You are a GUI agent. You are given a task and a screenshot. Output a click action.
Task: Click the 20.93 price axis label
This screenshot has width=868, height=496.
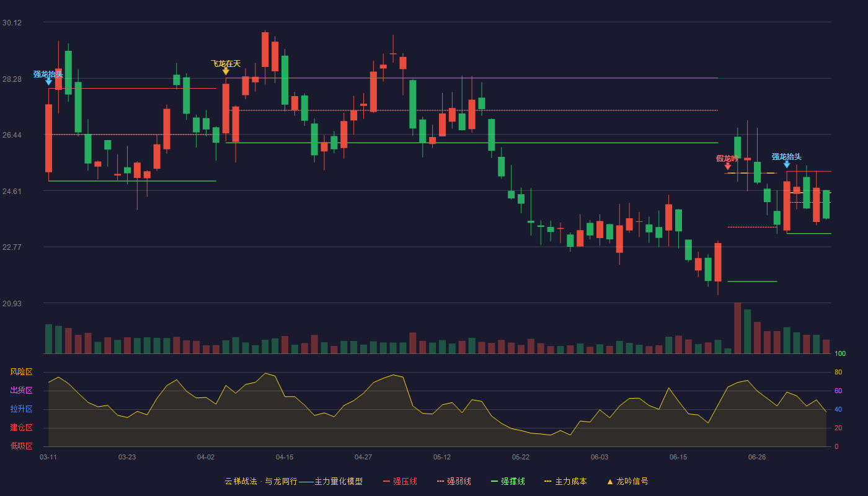click(12, 303)
